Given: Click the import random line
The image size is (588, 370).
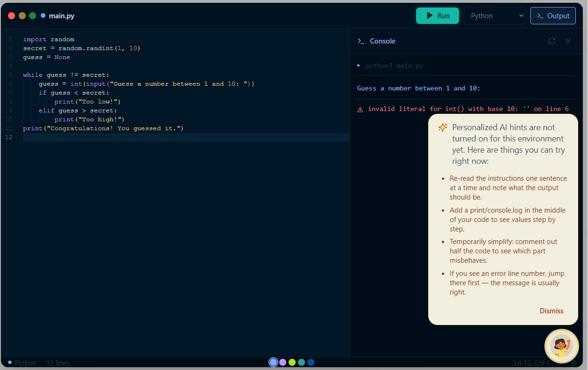Looking at the screenshot, I should [49, 39].
